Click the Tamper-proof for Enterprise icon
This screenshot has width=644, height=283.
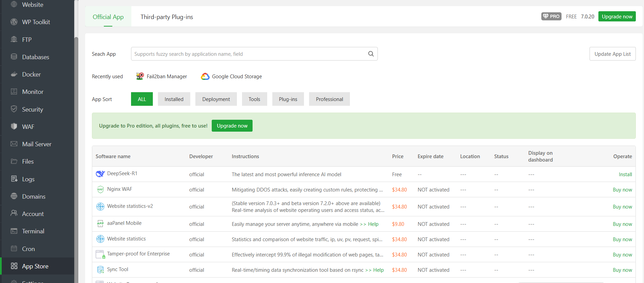coord(100,254)
